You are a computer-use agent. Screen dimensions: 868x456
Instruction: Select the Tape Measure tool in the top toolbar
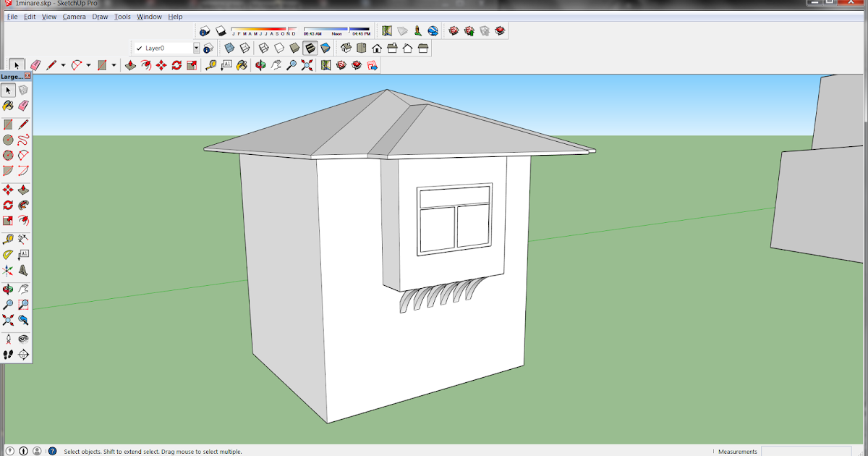(x=210, y=65)
